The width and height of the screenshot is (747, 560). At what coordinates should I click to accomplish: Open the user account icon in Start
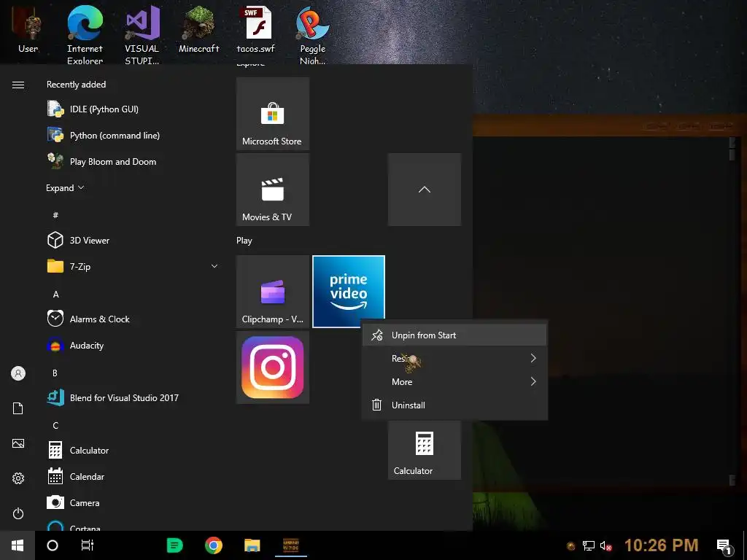(18, 373)
